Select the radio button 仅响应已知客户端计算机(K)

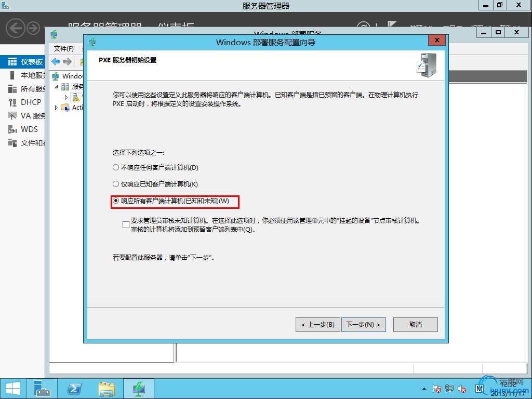[x=116, y=184]
